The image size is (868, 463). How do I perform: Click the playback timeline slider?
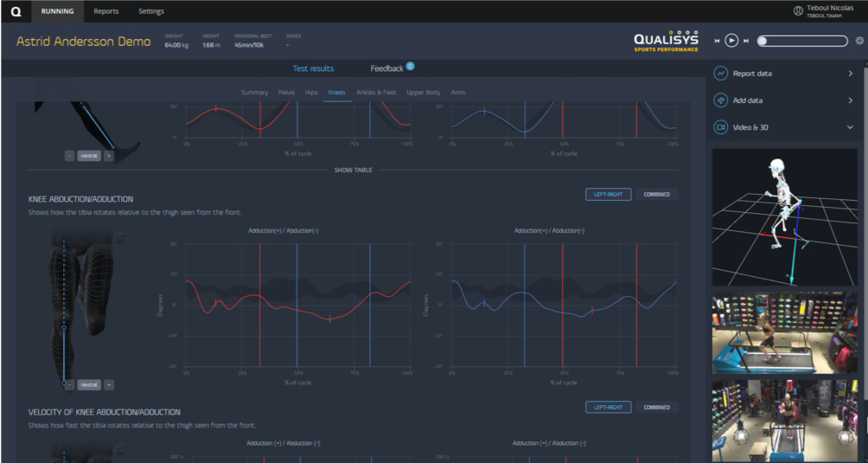[x=802, y=41]
